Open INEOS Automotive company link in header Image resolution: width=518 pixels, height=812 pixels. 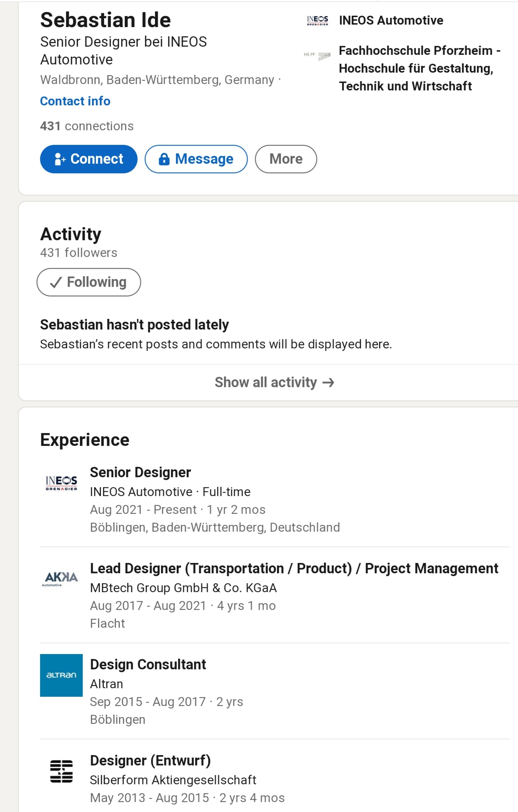click(391, 20)
